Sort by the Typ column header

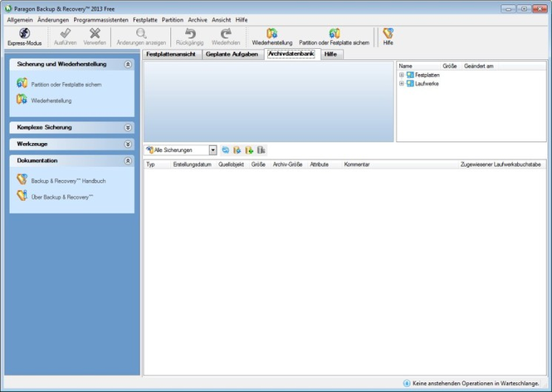[x=158, y=164]
